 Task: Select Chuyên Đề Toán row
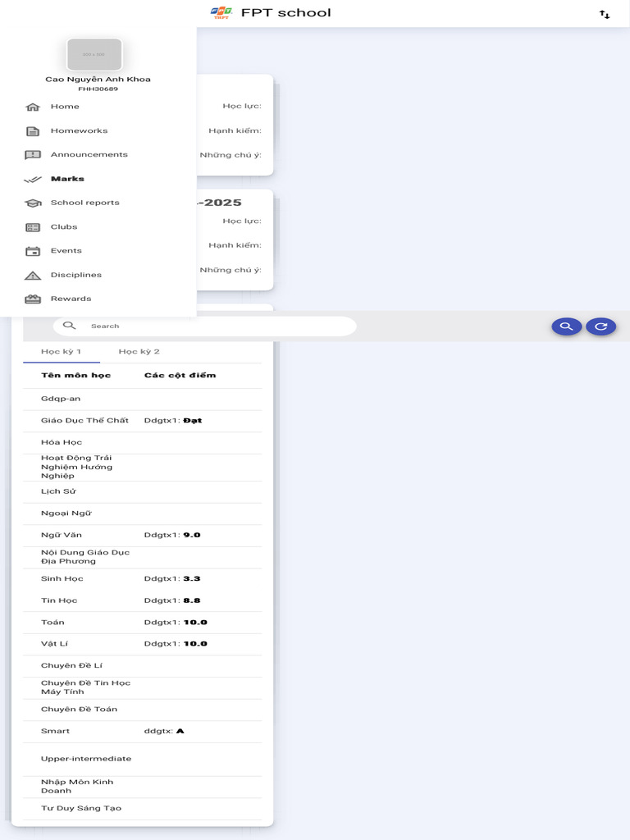pyautogui.click(x=143, y=710)
